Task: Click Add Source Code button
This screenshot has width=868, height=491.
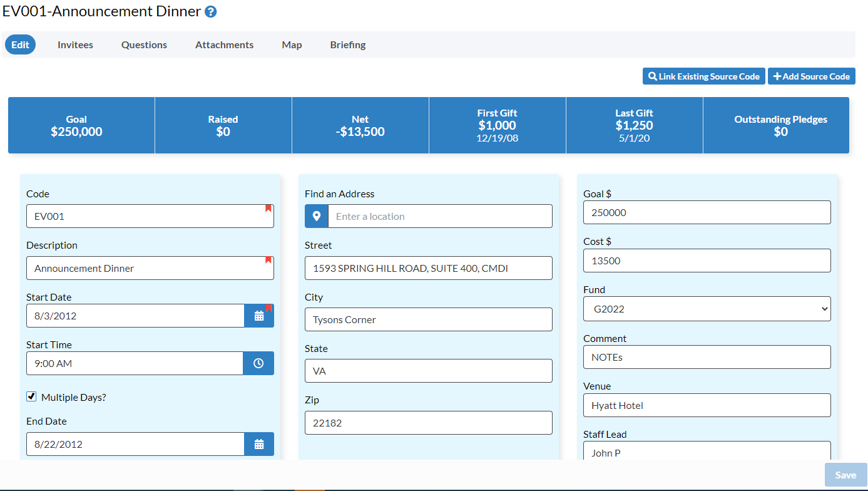Action: 812,76
